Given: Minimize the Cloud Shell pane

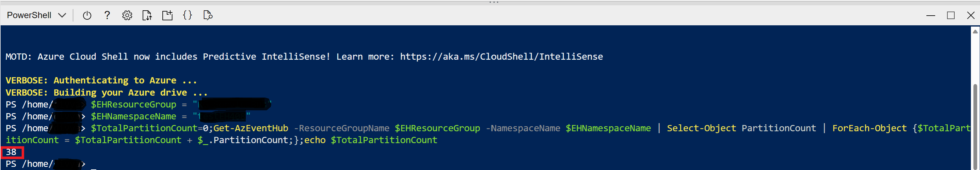Looking at the screenshot, I should (930, 16).
